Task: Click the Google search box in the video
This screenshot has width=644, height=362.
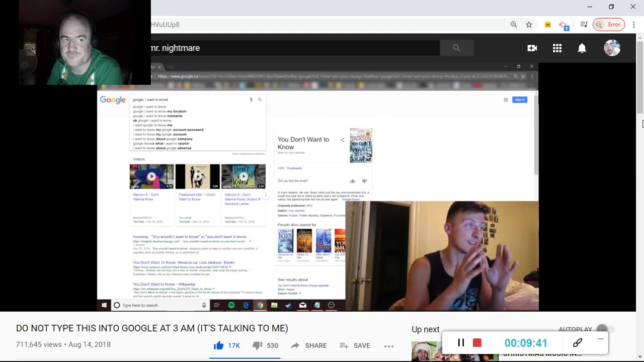Action: [x=197, y=100]
